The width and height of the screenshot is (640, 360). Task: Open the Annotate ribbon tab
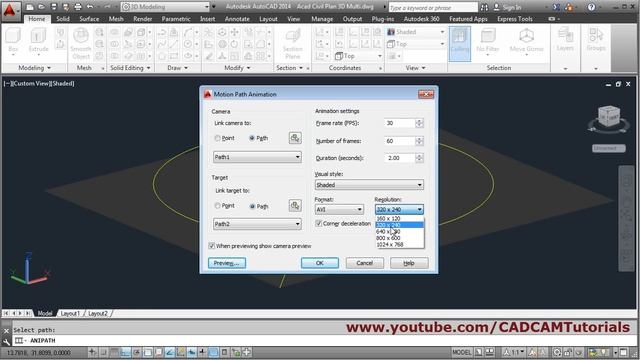click(x=237, y=19)
